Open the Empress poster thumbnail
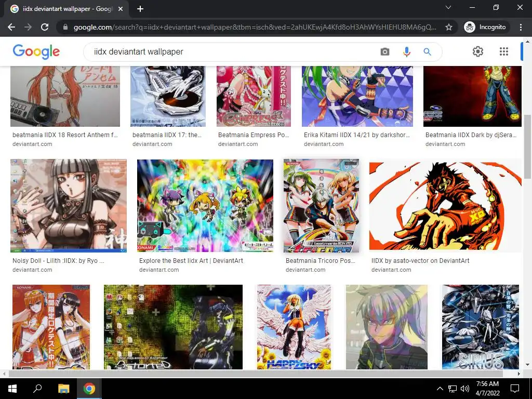 point(254,96)
